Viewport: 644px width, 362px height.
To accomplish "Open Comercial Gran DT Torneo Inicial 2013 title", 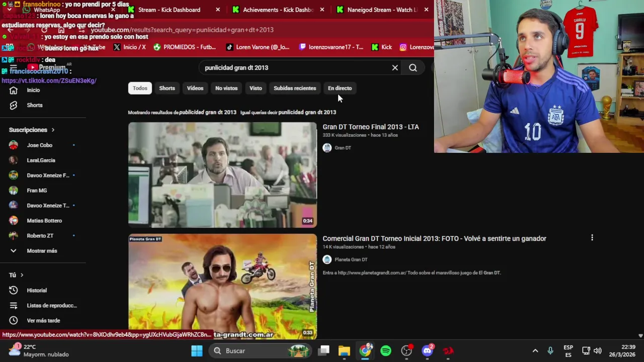I will (x=434, y=239).
